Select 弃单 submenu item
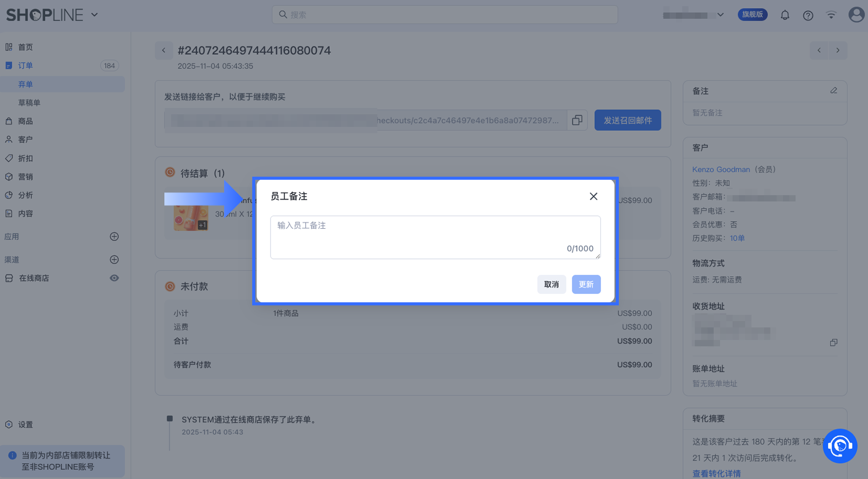 tap(62, 84)
